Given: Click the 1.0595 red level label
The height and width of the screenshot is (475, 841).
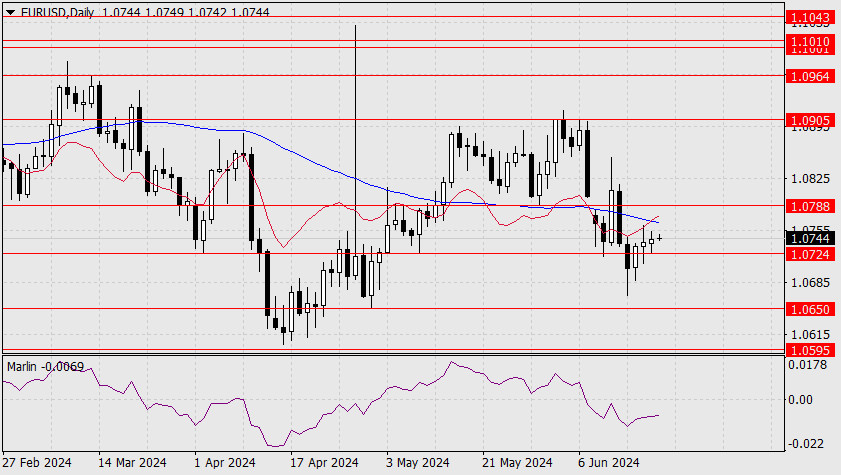Looking at the screenshot, I should (811, 350).
